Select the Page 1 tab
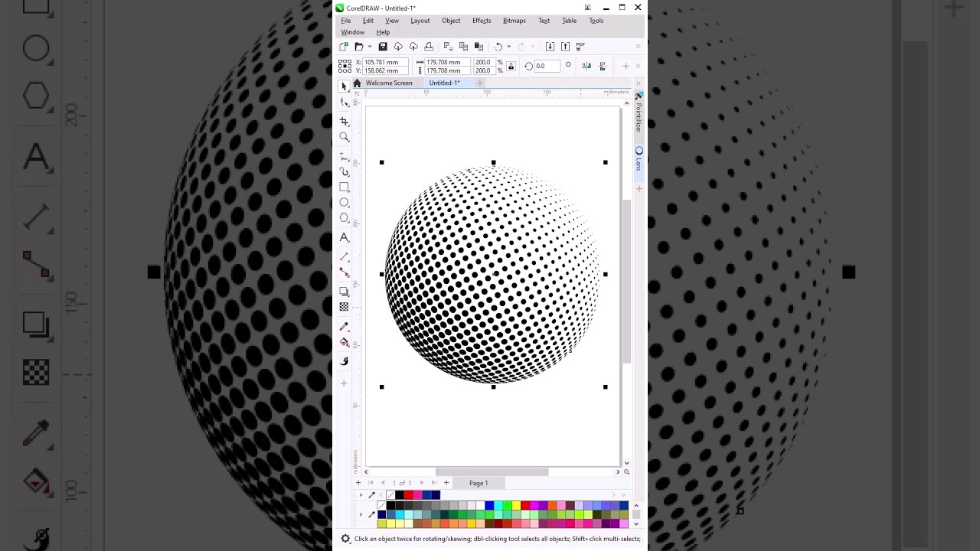The image size is (980, 551). pyautogui.click(x=479, y=483)
